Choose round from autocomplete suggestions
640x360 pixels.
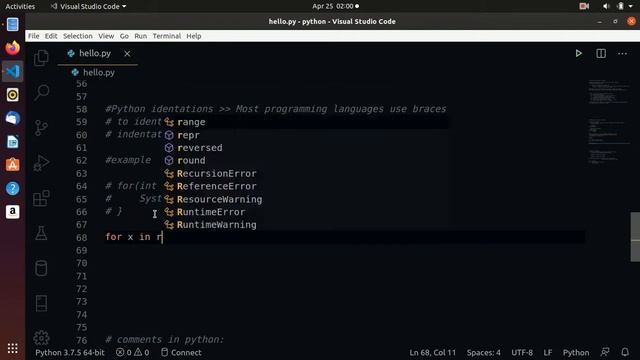click(305, 160)
